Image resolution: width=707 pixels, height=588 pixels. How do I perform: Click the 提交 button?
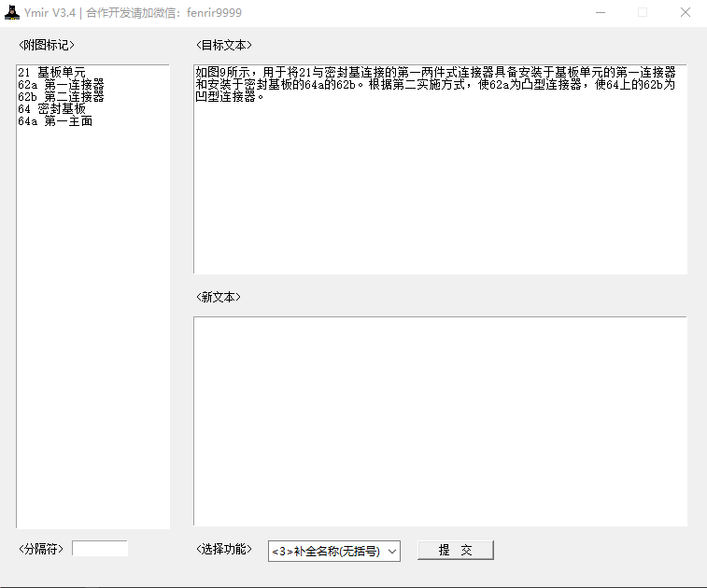[455, 551]
